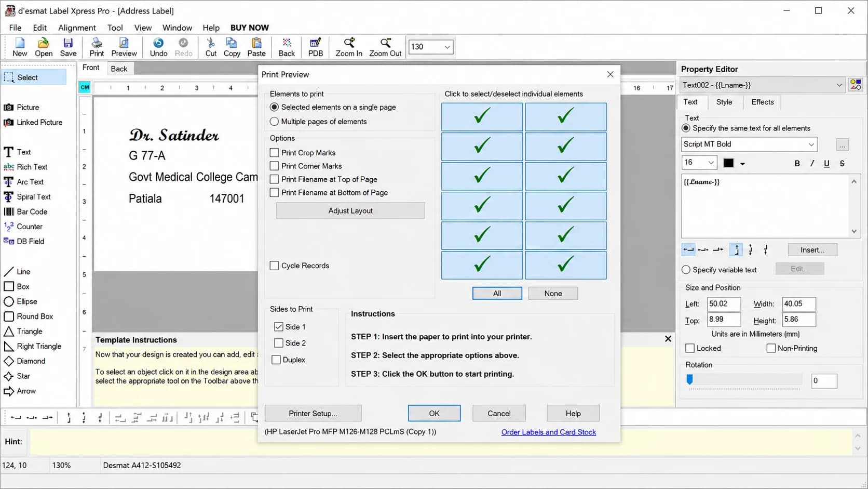
Task: Open the font size 16 dropdown
Action: click(711, 163)
